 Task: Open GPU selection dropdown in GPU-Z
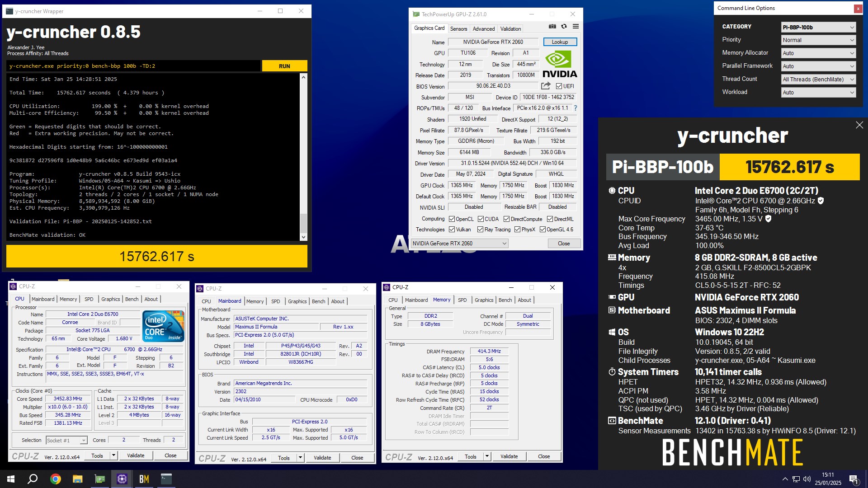pyautogui.click(x=459, y=244)
